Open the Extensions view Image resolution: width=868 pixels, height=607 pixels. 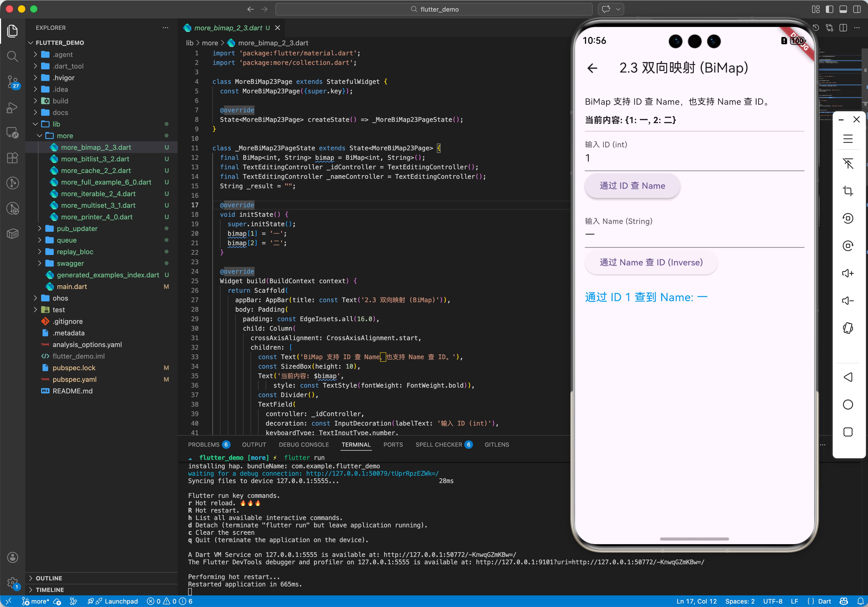(x=12, y=158)
